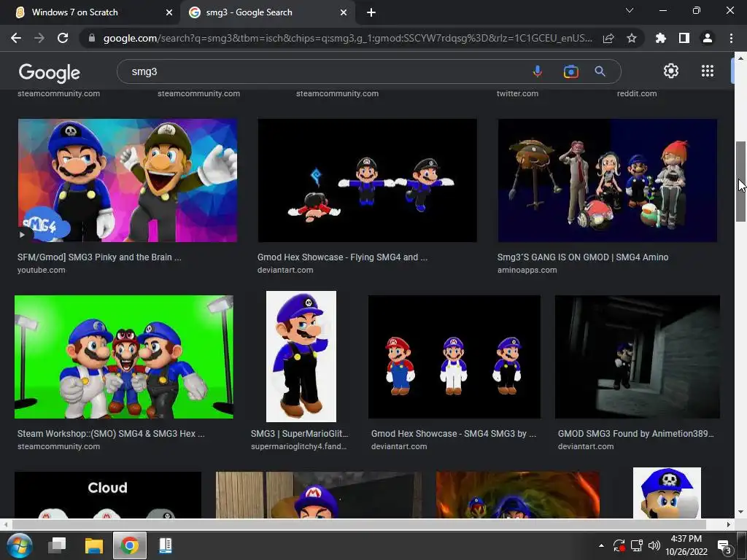This screenshot has width=747, height=560.
Task: Show hidden system tray icons
Action: point(601,545)
